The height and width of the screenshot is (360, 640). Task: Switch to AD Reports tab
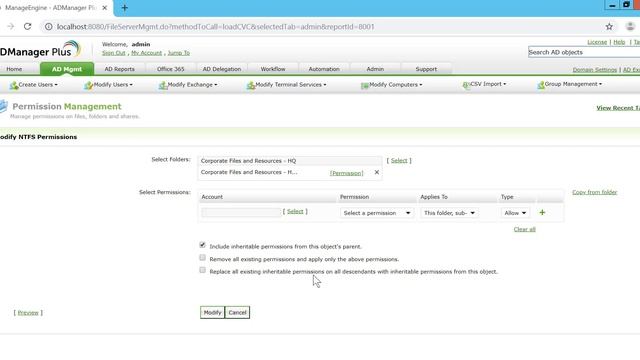click(x=120, y=69)
